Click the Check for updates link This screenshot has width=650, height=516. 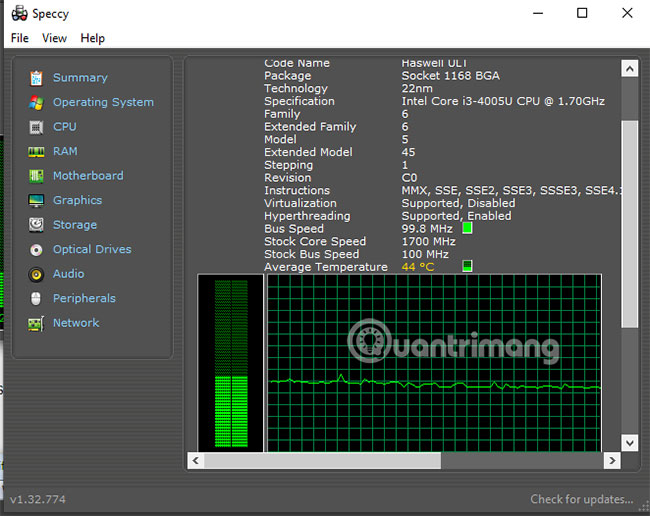click(x=581, y=499)
